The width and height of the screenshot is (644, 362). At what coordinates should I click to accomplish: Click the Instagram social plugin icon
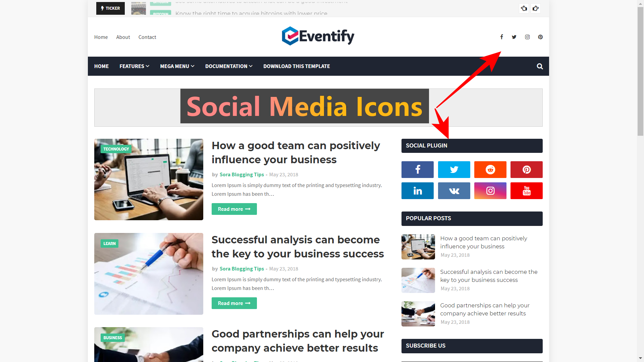point(490,191)
